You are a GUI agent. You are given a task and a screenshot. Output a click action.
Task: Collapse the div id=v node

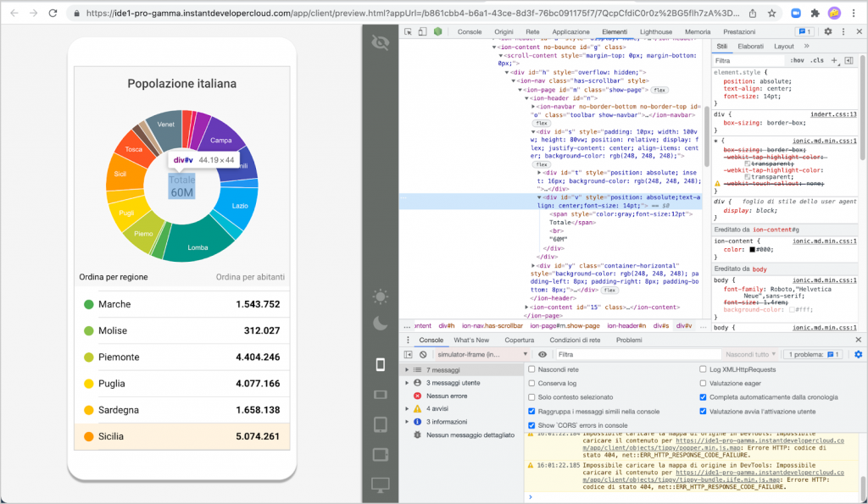[x=539, y=197]
